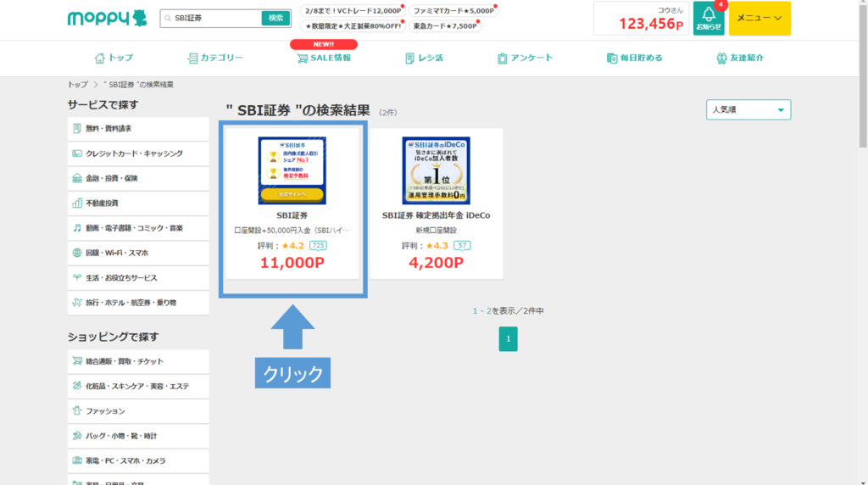
Task: Click the home icon beside トップ
Action: [100, 59]
